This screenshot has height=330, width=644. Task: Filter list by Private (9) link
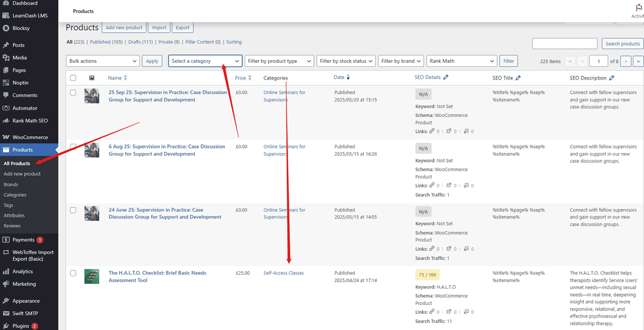[x=169, y=42]
